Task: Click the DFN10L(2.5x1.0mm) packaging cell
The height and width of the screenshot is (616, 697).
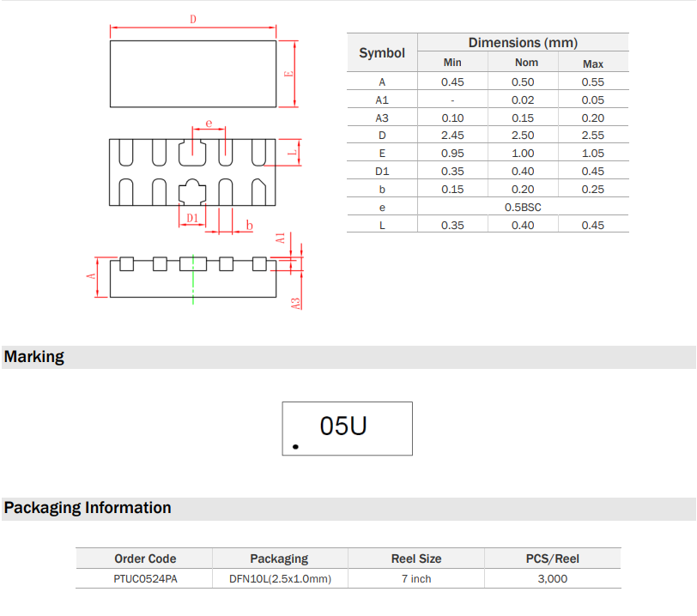Action: (279, 579)
